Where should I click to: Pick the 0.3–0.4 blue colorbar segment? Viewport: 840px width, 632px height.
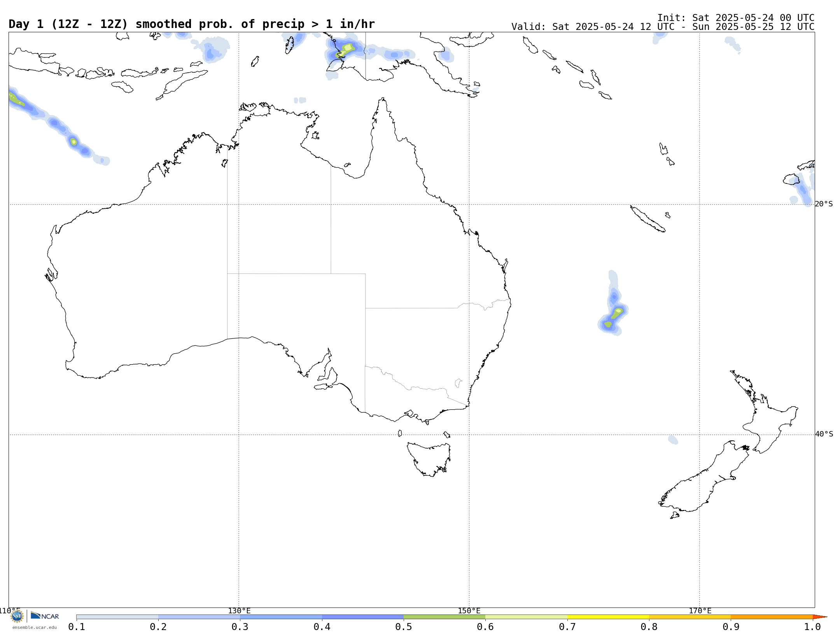click(281, 617)
